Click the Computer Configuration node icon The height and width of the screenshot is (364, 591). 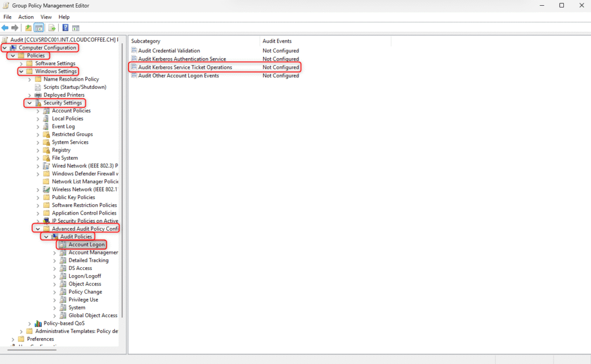pyautogui.click(x=13, y=48)
